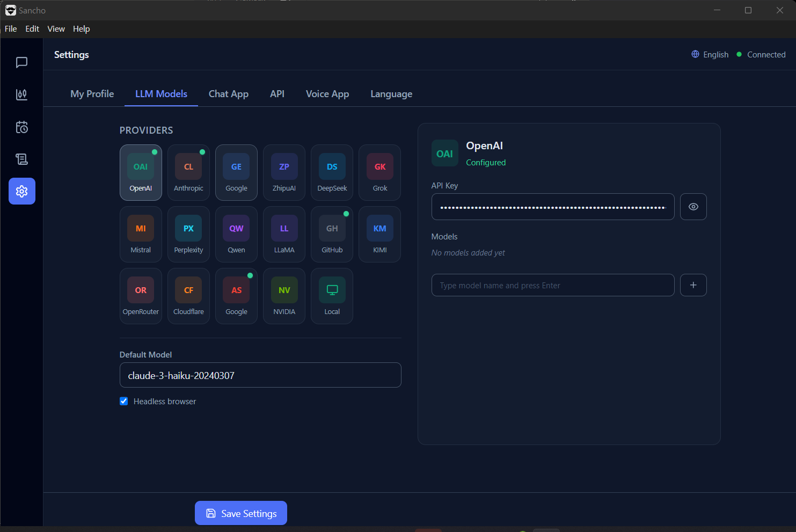Switch to the Voice App tab
This screenshot has height=532, width=796.
point(327,94)
